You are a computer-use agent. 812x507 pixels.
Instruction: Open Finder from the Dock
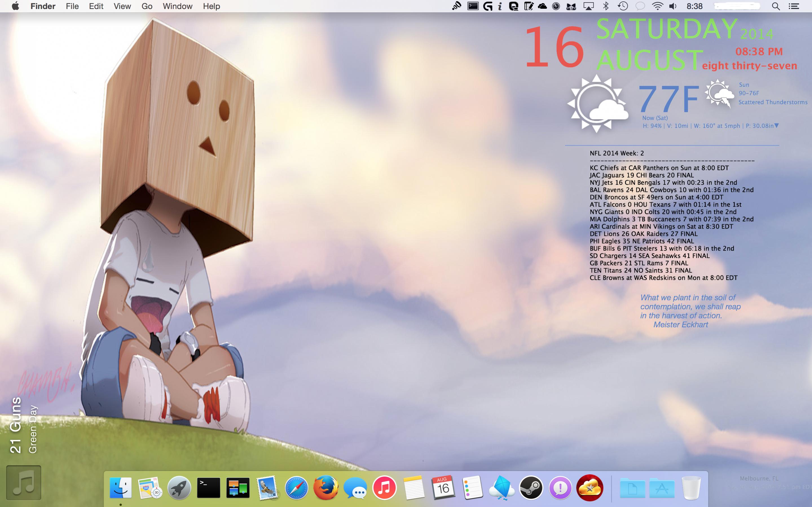tap(120, 488)
